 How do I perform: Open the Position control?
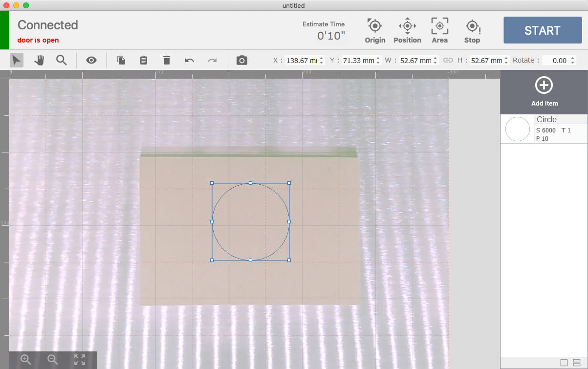click(407, 31)
